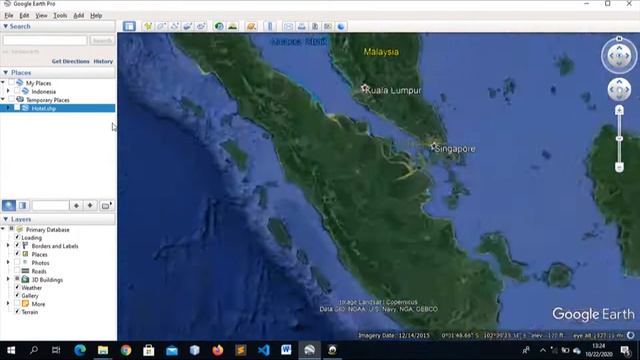640x360 pixels.
Task: Click the Save Image toolbar icon
Action: (x=315, y=26)
